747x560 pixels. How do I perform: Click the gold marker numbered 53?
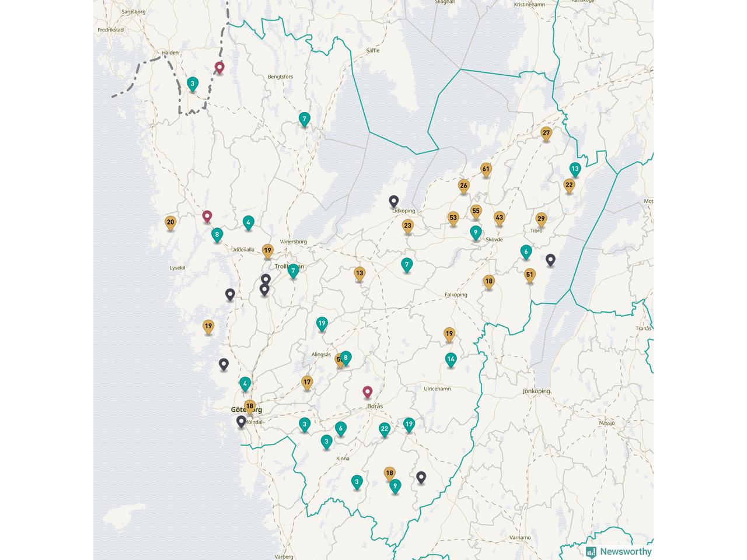pos(453,218)
